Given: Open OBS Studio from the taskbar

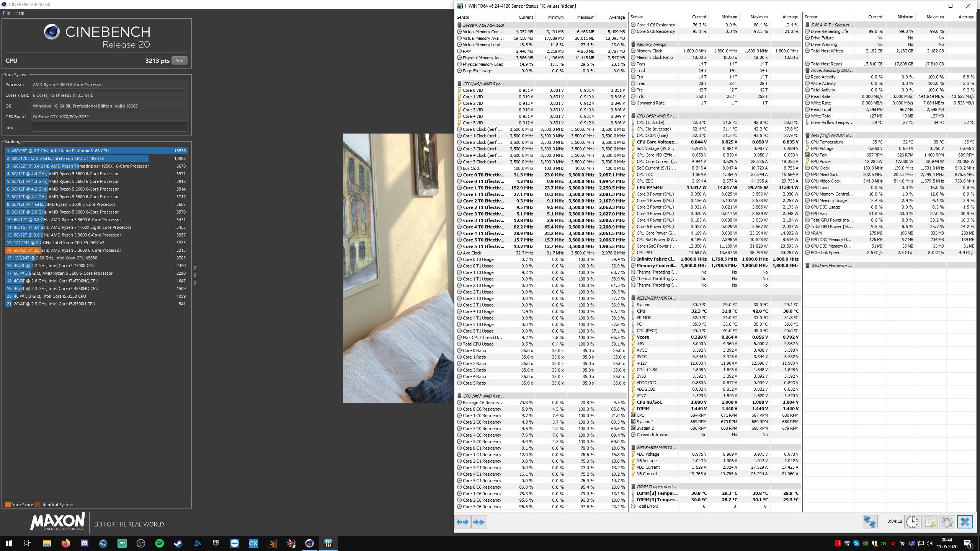Looking at the screenshot, I should coord(141,543).
